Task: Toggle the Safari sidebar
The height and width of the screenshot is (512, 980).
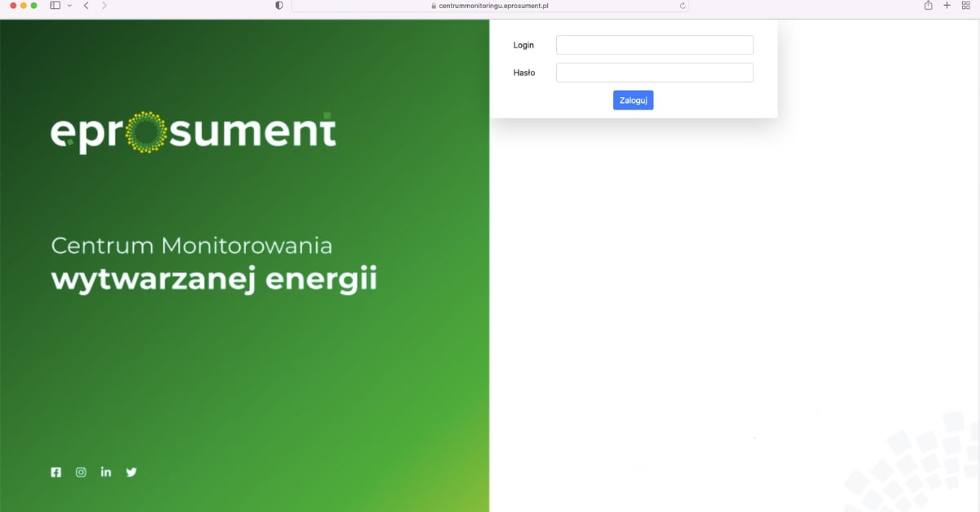Action: tap(55, 6)
